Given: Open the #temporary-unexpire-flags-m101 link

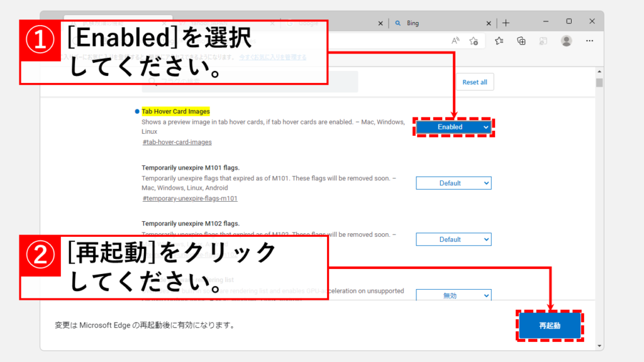Looking at the screenshot, I should pos(190,198).
